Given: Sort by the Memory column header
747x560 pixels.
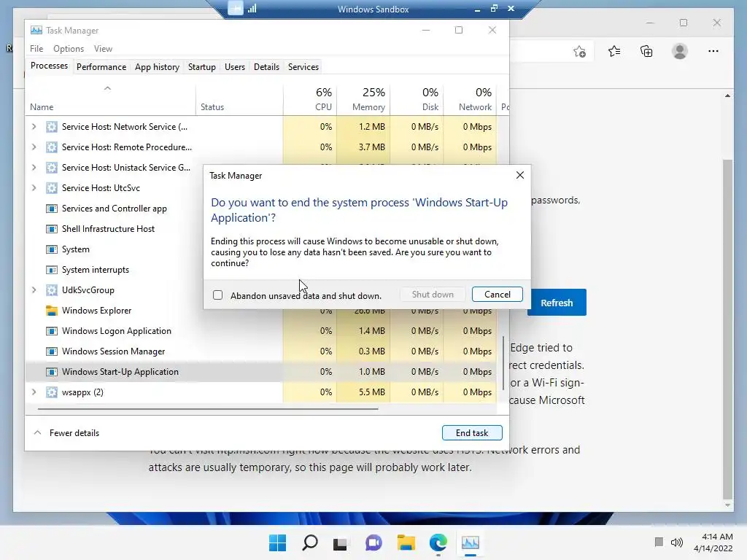Looking at the screenshot, I should [363, 100].
